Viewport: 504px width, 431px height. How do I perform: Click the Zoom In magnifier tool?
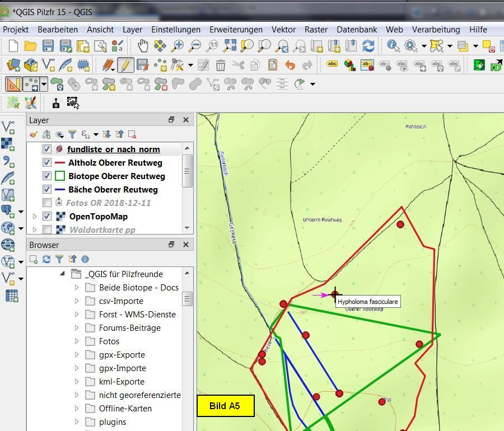click(178, 46)
